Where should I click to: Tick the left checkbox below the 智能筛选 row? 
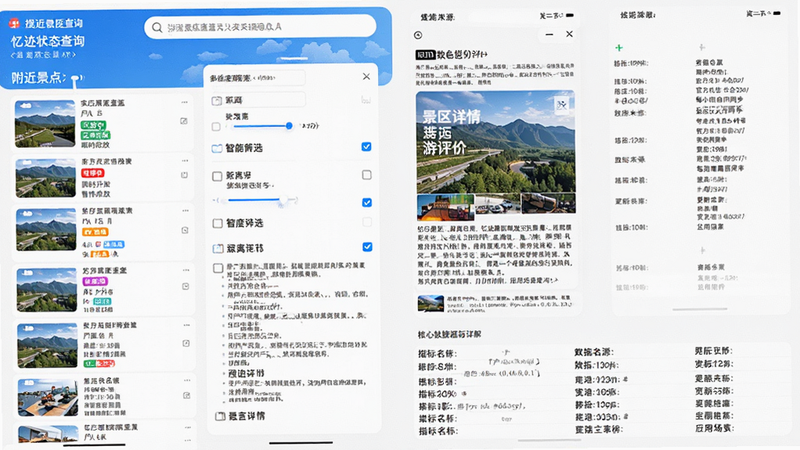tap(217, 176)
